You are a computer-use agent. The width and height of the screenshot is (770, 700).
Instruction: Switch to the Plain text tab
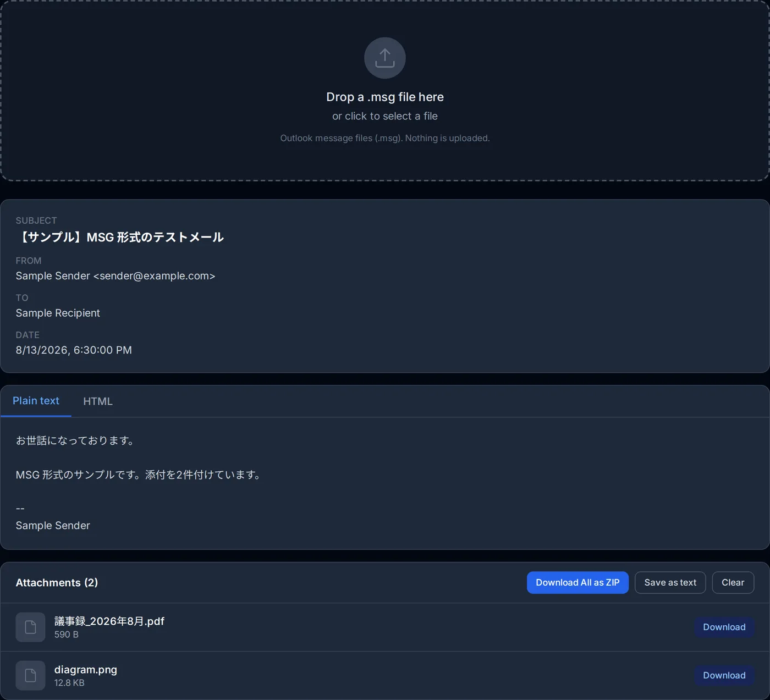36,401
